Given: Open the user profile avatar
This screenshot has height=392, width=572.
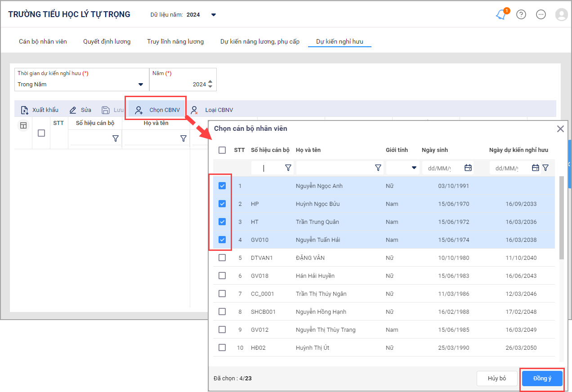Looking at the screenshot, I should (x=562, y=14).
